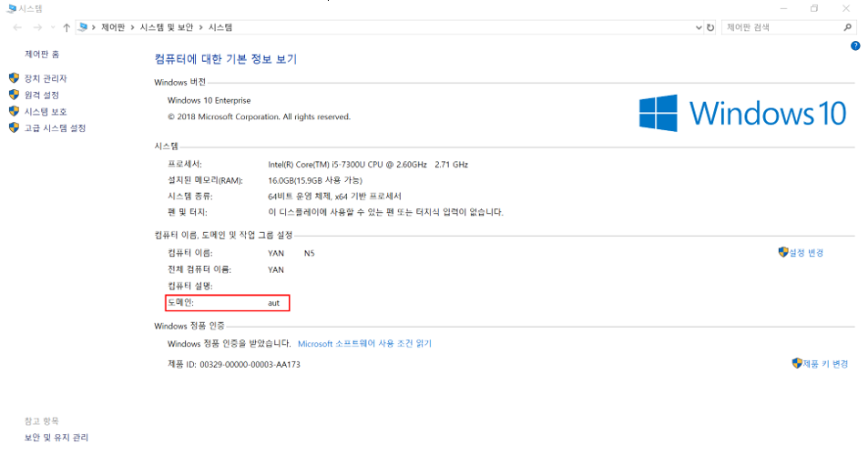Click shield icon next to 제품 키 변경
Viewport: 868px width, 455px height.
pos(797,363)
